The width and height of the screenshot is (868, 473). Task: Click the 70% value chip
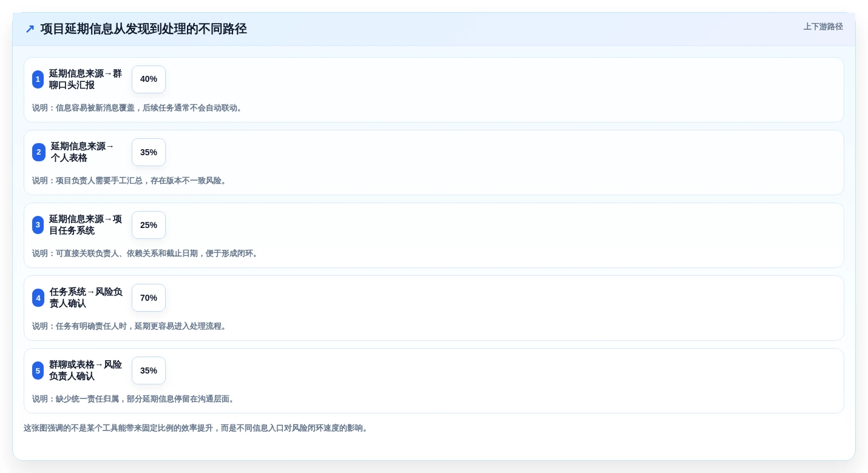[x=149, y=298]
